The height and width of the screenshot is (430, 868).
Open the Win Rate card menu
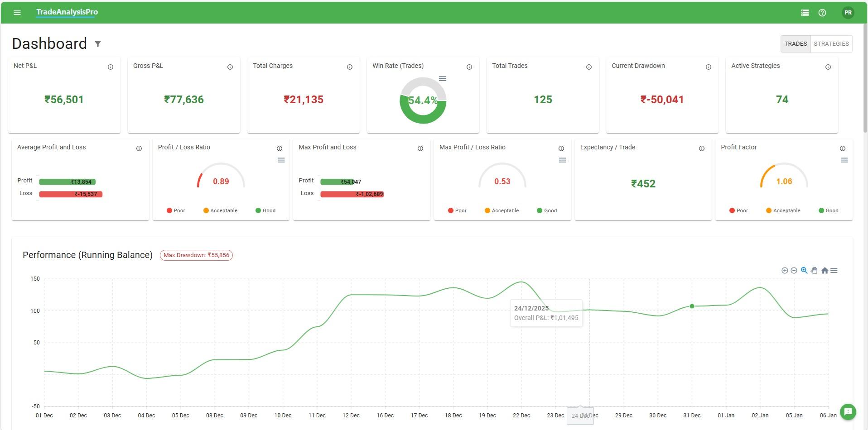tap(443, 78)
